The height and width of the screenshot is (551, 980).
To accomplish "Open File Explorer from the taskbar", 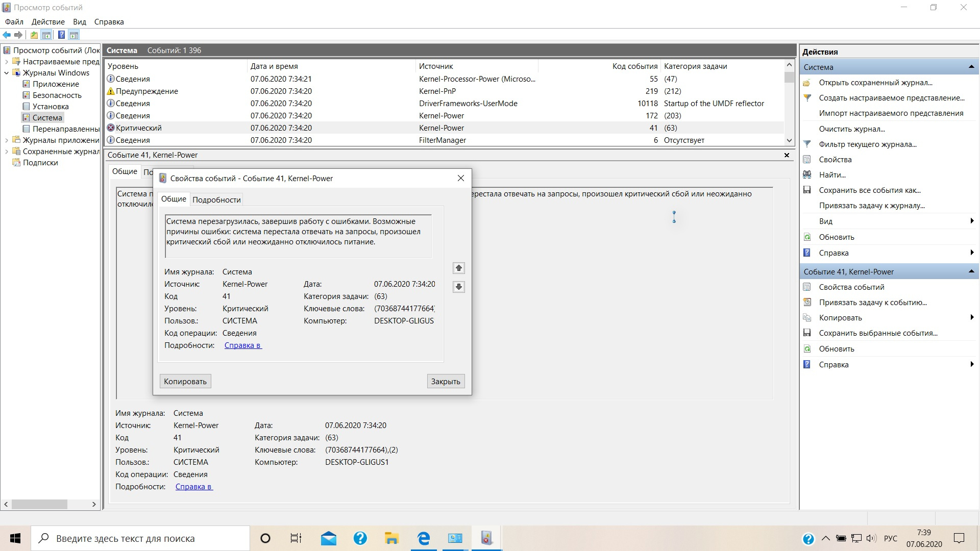I will (x=391, y=538).
